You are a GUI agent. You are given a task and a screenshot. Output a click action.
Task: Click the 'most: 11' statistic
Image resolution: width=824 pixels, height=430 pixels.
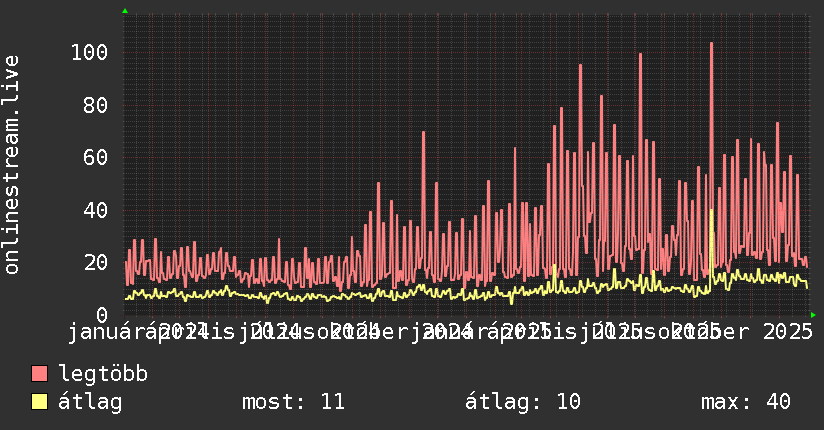click(293, 402)
